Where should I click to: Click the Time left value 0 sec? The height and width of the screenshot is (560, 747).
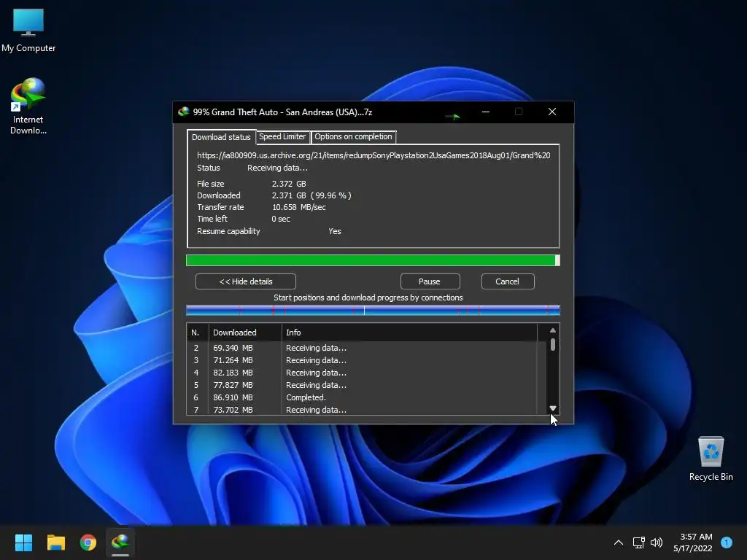click(x=281, y=219)
